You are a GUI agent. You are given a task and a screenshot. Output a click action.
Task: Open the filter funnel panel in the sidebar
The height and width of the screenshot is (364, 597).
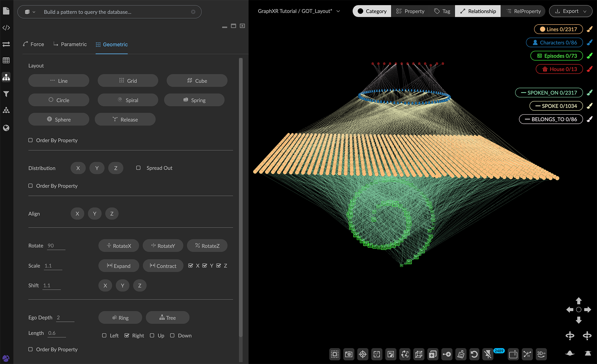6,94
